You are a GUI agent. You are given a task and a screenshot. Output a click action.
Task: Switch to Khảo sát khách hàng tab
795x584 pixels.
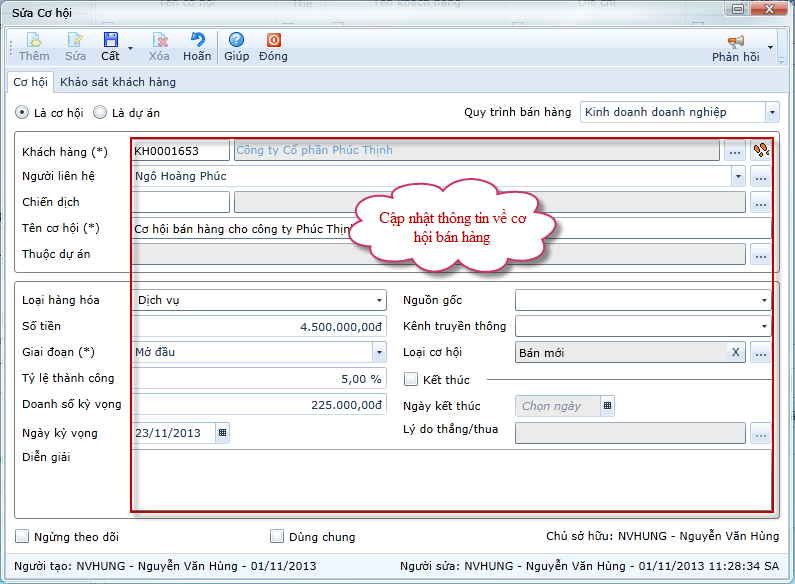click(118, 82)
